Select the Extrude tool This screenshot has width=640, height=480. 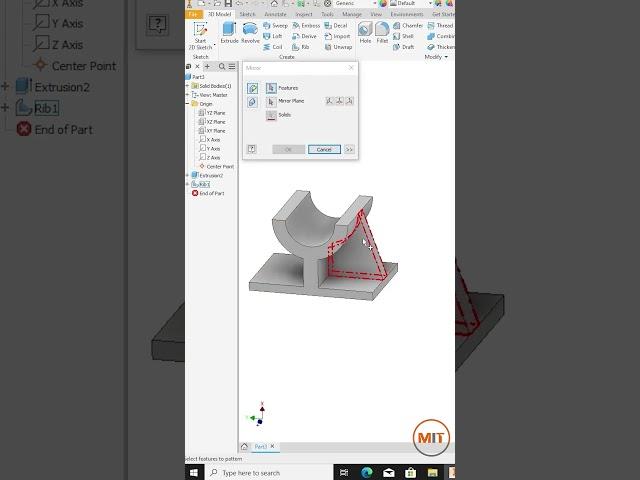pos(229,33)
